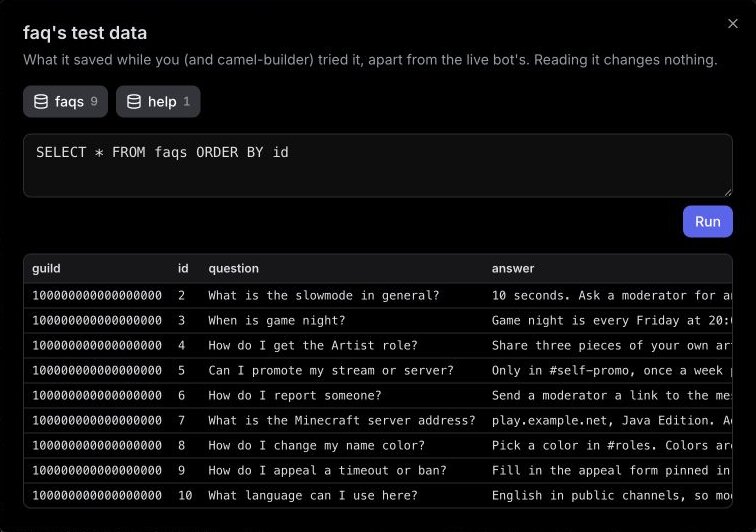Click answer starting '10 seconds. Ask a moderator'
Screen dimensions: 756x532
[x=611, y=296]
